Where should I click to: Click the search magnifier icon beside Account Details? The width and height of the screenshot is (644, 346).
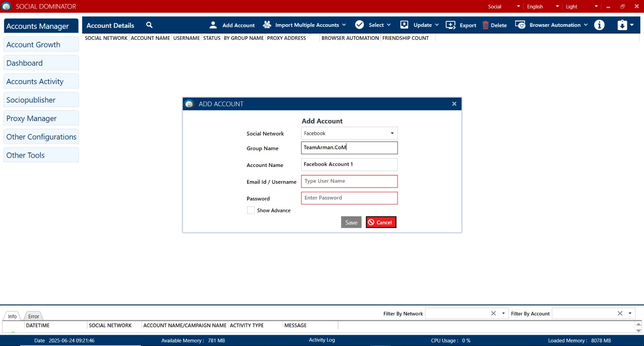point(149,25)
